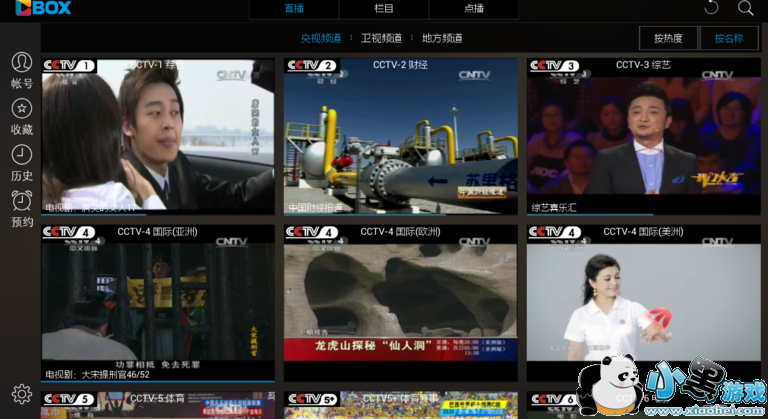Play the CCTV-3 综艺 video thumbnail
Viewport: 768px width, 419px height.
[x=644, y=137]
